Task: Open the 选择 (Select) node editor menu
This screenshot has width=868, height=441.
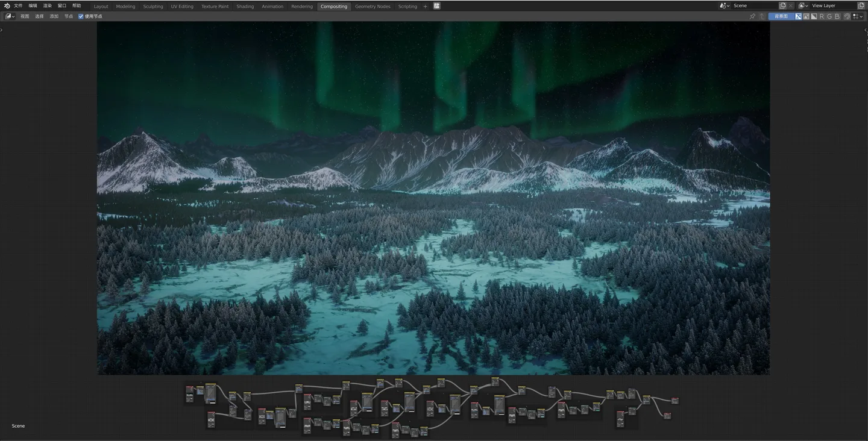Action: coord(39,16)
